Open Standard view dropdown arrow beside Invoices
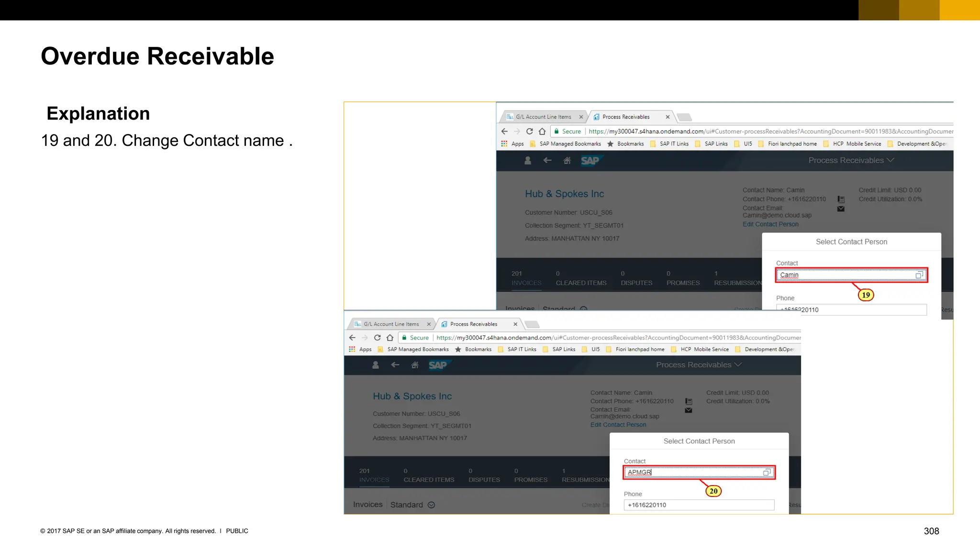The image size is (980, 551). [x=431, y=505]
